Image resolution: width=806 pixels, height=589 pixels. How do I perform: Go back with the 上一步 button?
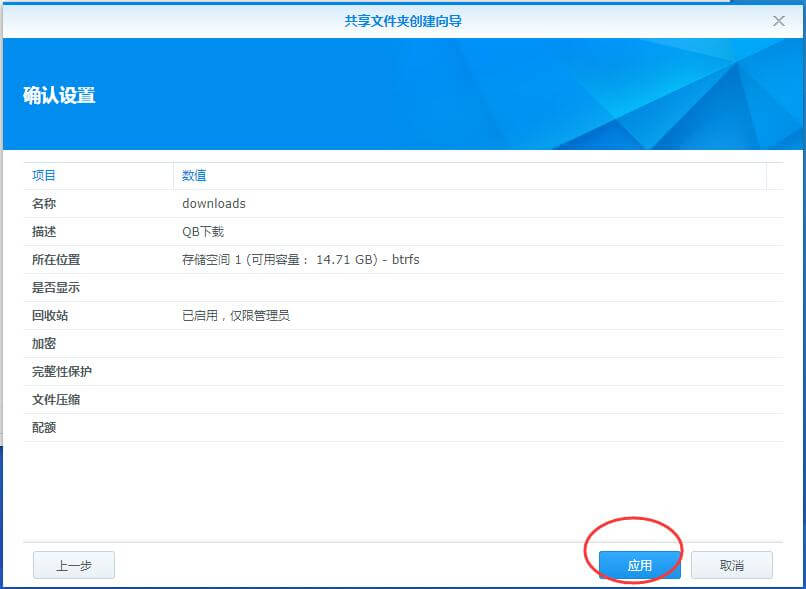74,565
